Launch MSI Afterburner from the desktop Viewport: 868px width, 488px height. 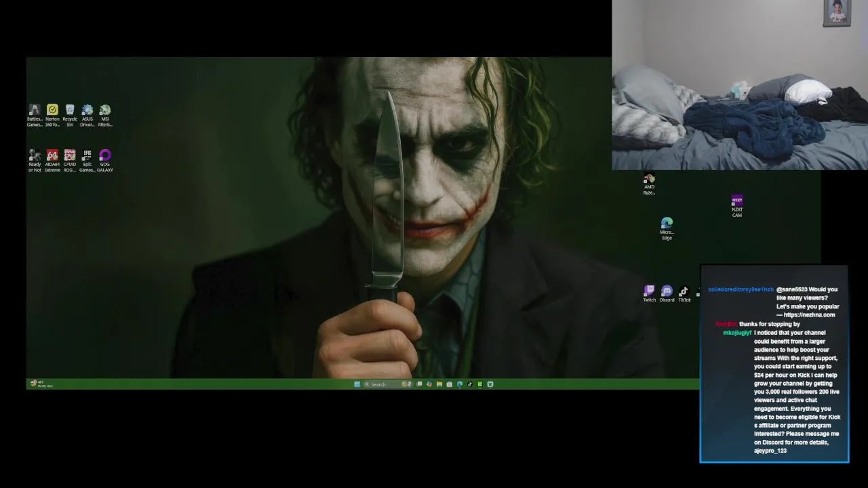105,115
